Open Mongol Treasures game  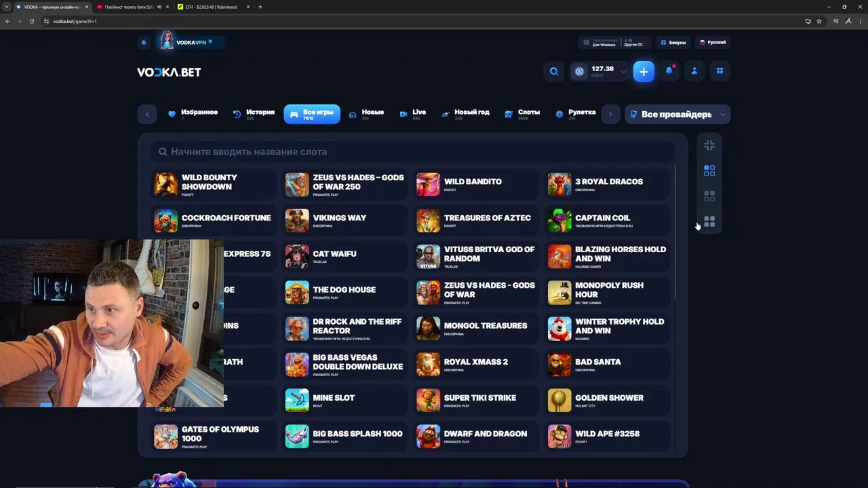point(477,328)
